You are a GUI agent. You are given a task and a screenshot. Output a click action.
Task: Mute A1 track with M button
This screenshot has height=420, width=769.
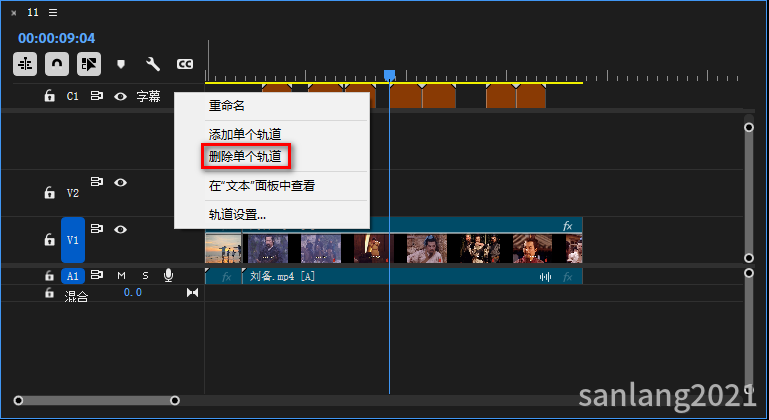click(x=121, y=276)
